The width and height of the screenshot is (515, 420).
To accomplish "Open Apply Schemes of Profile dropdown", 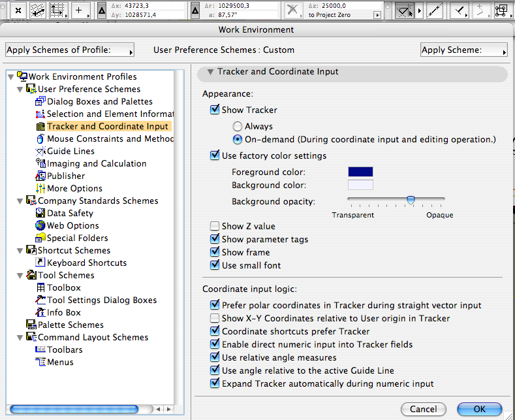I will click(x=70, y=50).
